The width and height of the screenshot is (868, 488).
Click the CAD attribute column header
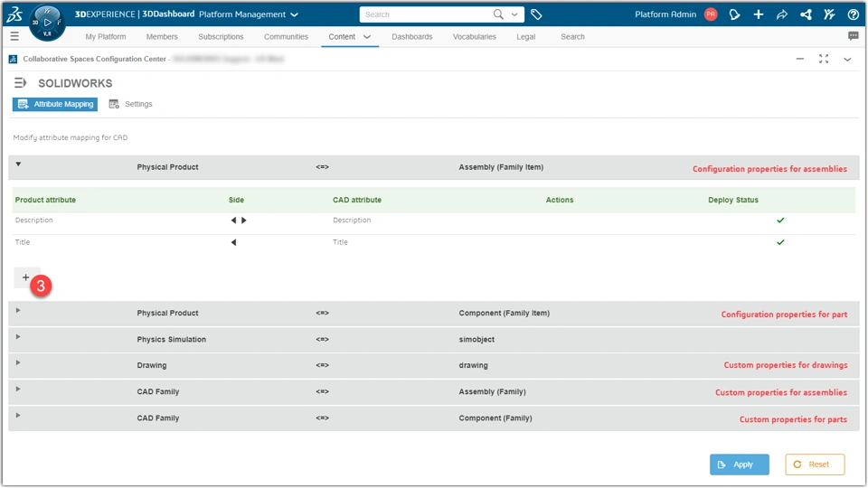(x=357, y=200)
